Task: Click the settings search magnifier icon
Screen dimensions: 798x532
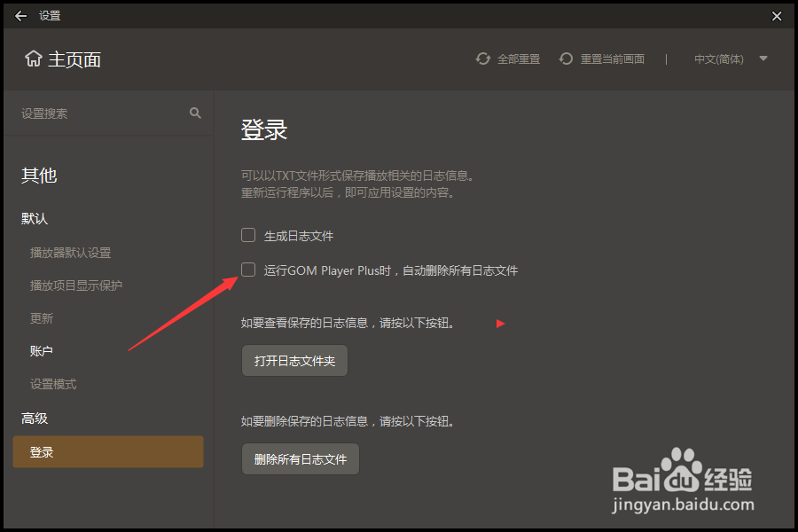Action: point(195,113)
